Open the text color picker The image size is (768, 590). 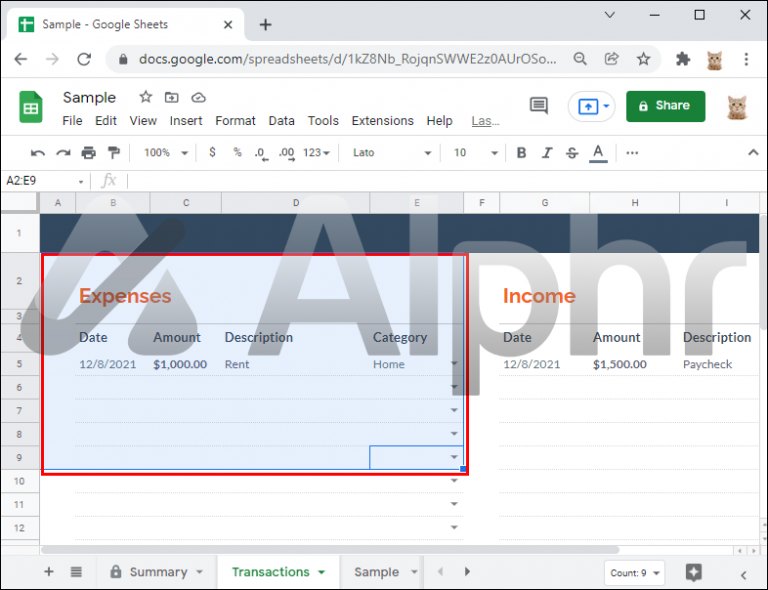598,153
